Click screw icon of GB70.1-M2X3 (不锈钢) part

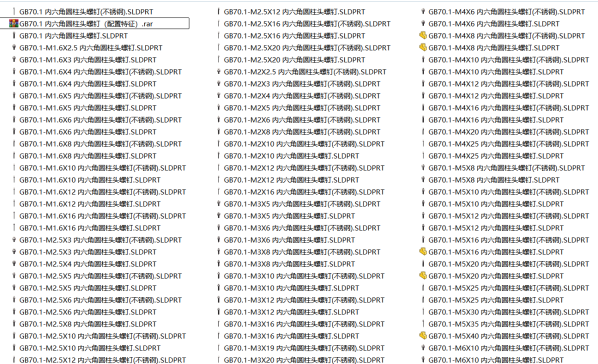tap(219, 84)
